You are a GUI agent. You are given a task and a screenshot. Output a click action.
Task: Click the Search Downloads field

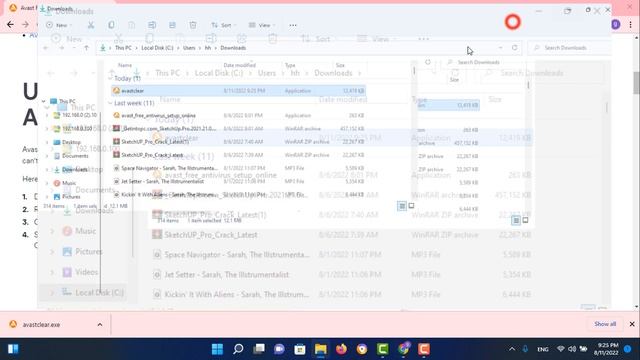pos(570,48)
